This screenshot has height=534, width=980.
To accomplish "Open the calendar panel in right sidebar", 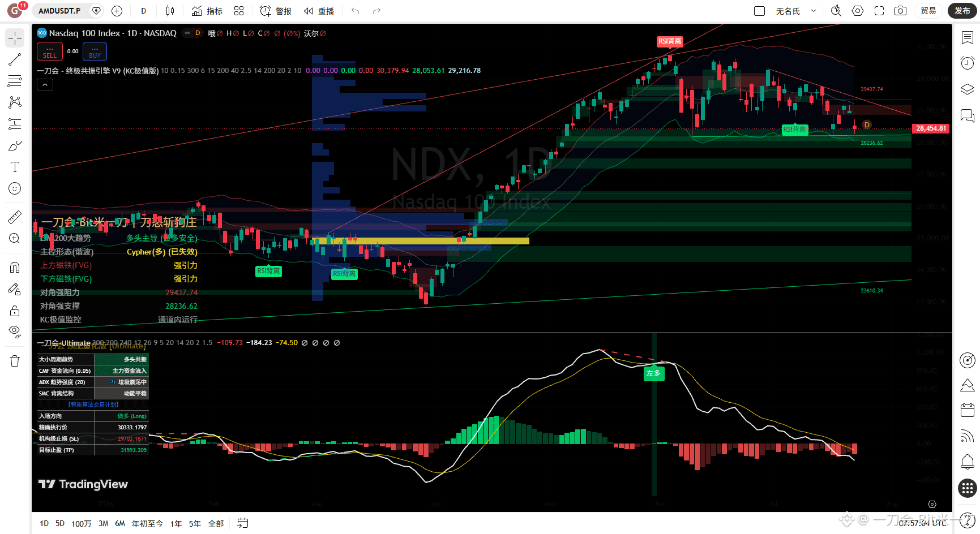I will [x=968, y=410].
